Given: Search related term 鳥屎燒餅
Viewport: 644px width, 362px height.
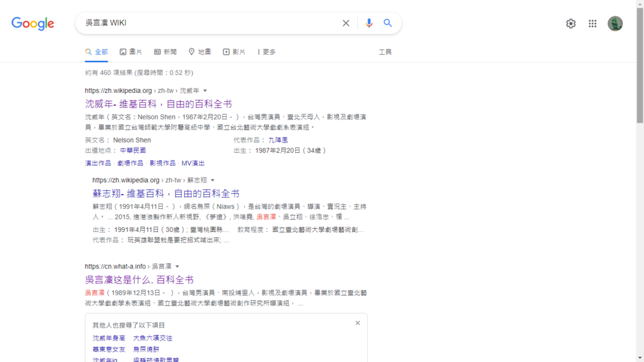Looking at the screenshot, I should coord(146,349).
